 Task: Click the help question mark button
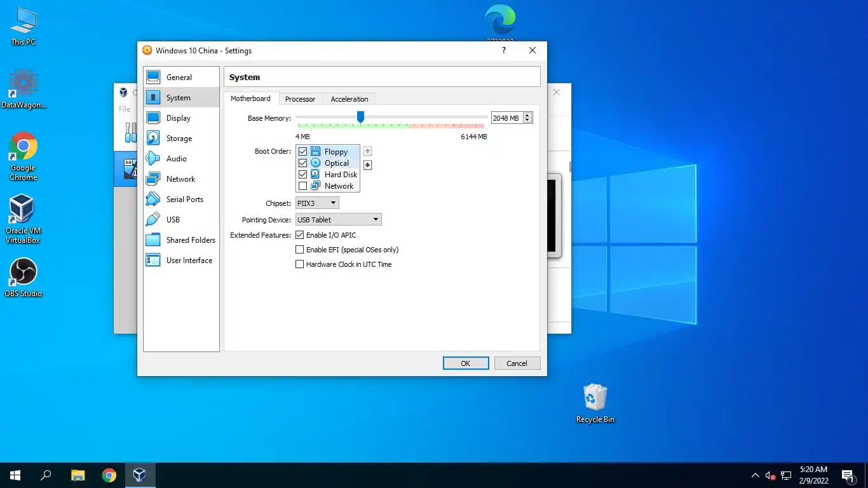tap(504, 50)
